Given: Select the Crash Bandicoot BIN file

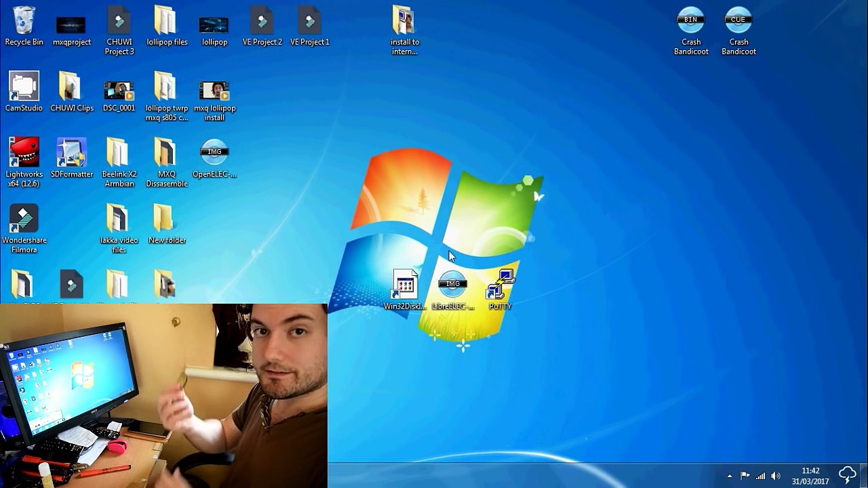Looking at the screenshot, I should tap(691, 30).
